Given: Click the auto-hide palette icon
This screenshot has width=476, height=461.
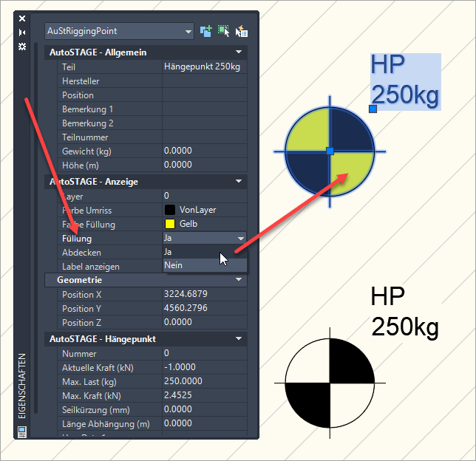Looking at the screenshot, I should (x=22, y=33).
